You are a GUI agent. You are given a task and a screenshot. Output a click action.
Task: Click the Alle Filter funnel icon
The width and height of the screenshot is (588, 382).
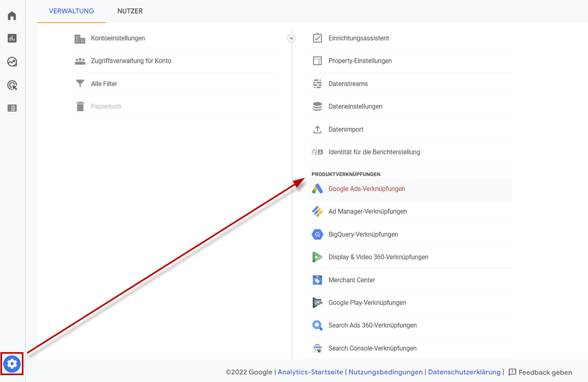tap(80, 84)
